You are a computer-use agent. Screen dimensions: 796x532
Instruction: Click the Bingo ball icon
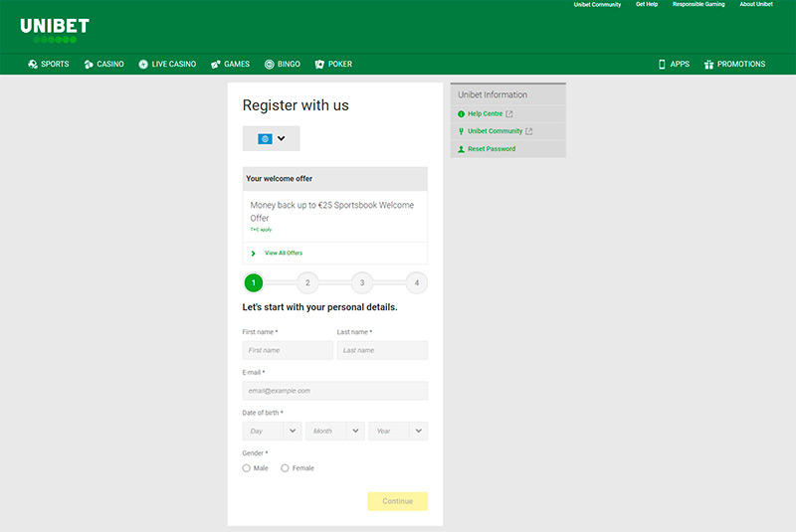(x=270, y=65)
